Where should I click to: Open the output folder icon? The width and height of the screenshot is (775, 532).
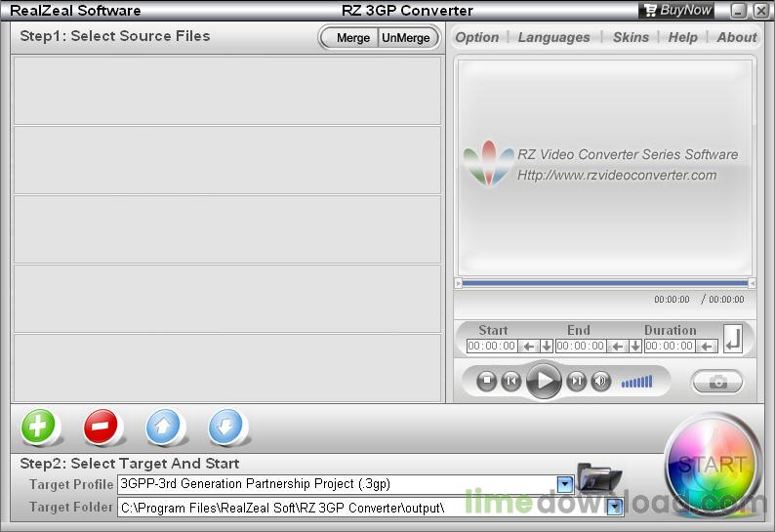(x=598, y=477)
